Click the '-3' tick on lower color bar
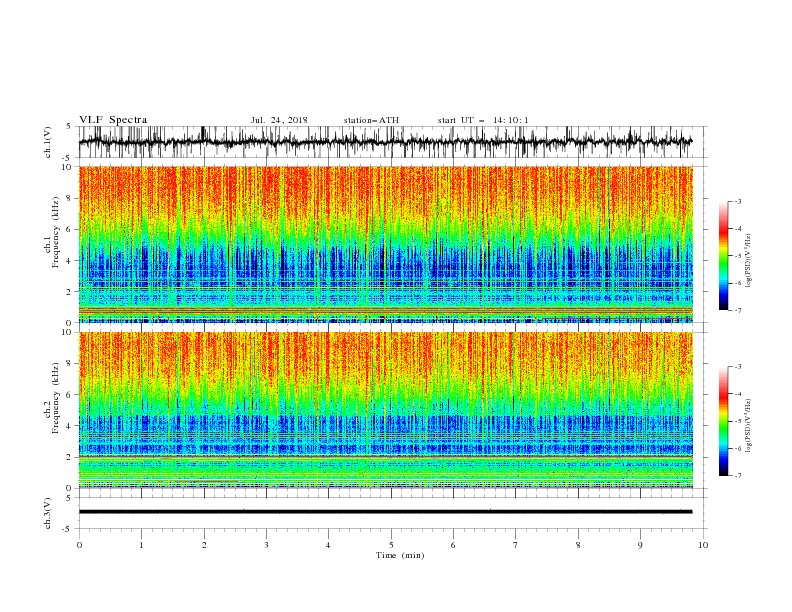Viewport: 792px width, 612px height. 737,367
